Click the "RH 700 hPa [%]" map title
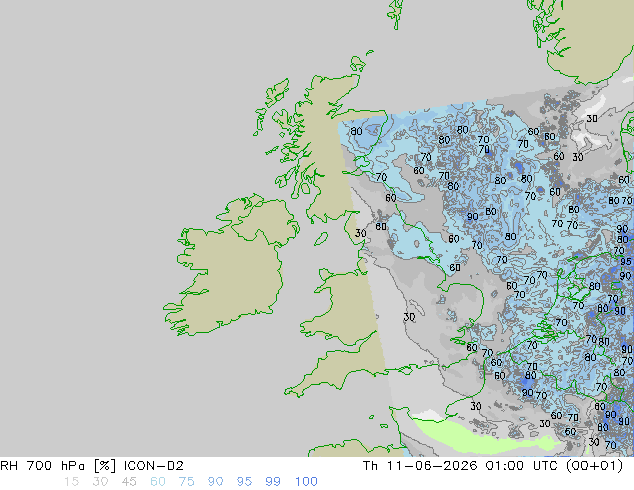 coord(59,466)
